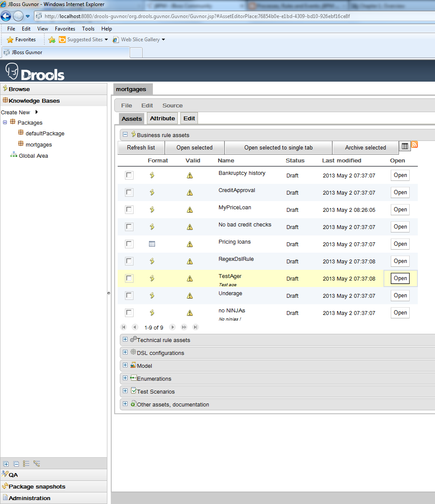The width and height of the screenshot is (435, 504).
Task: Click the RSS feed icon
Action: click(x=415, y=145)
